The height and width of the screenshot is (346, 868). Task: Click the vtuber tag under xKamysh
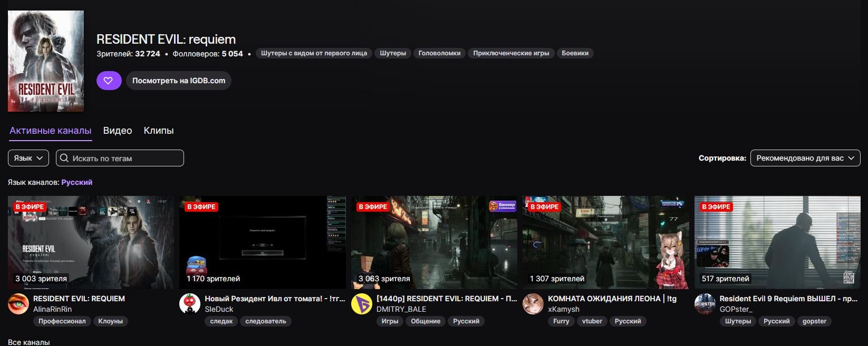click(x=592, y=321)
